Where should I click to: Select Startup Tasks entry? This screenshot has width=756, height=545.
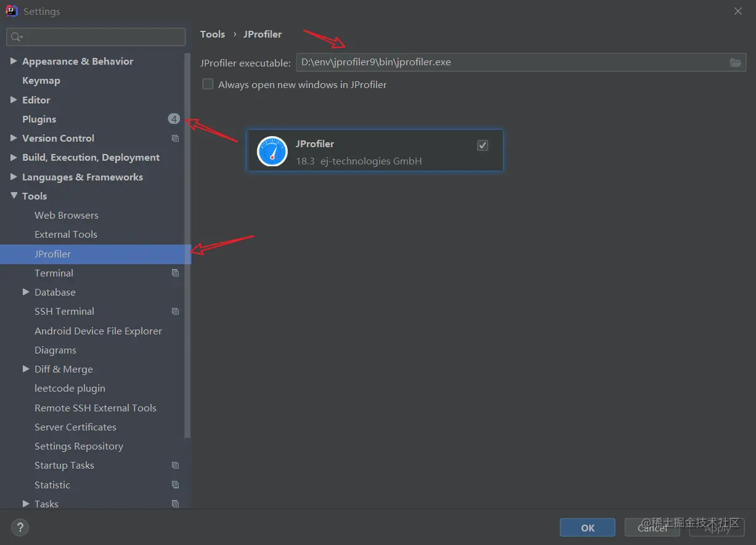click(64, 466)
